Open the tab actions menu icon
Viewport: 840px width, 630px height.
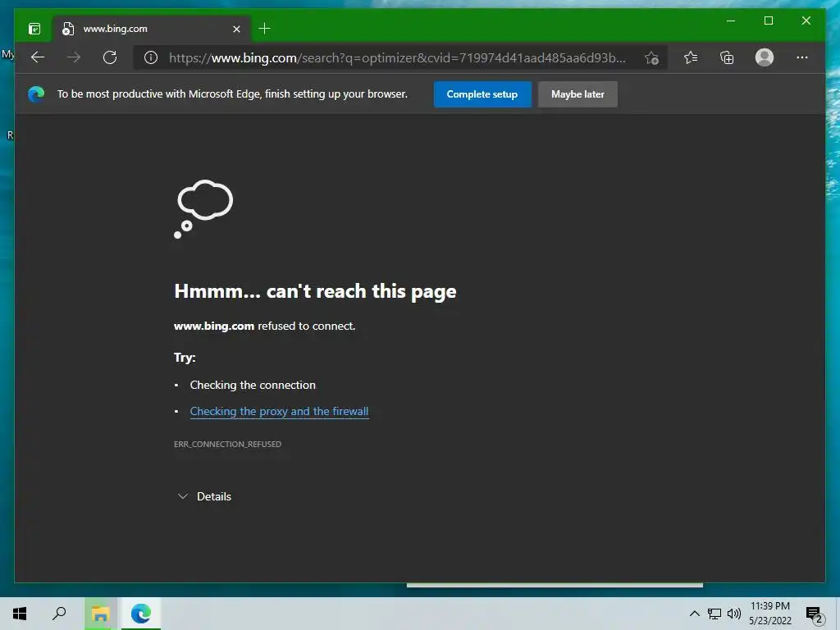(34, 29)
